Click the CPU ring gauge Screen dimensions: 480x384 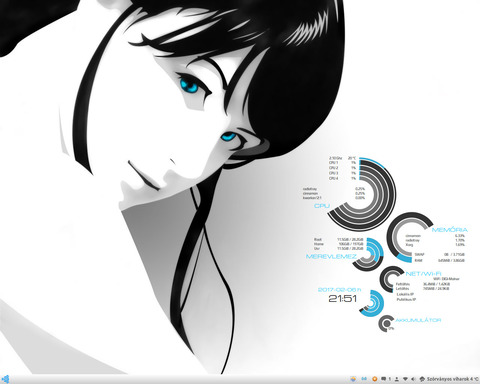[363, 195]
